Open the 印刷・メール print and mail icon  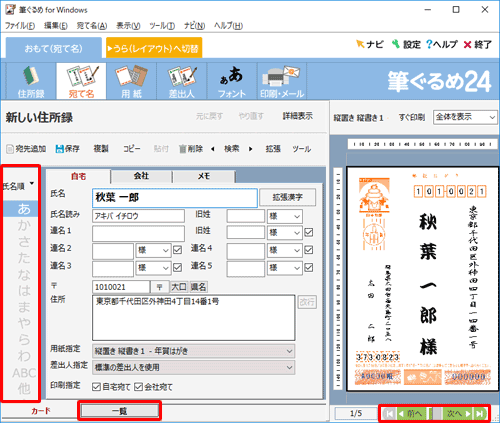(x=282, y=81)
